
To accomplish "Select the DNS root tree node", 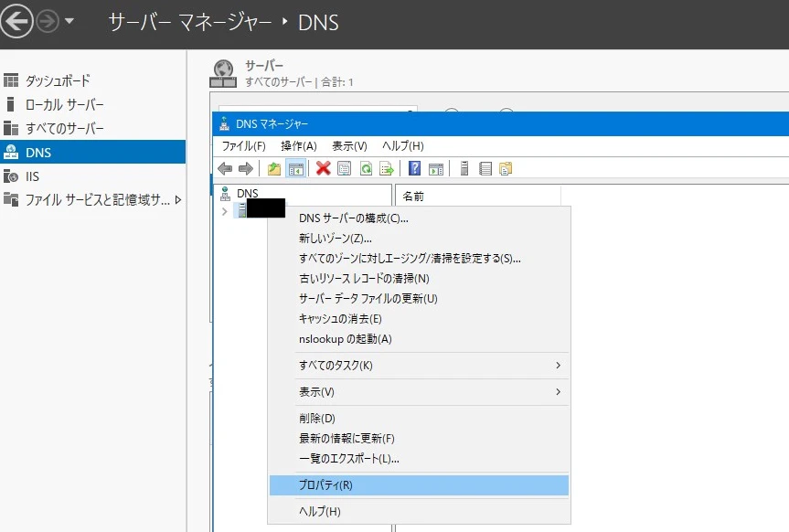I will [248, 193].
